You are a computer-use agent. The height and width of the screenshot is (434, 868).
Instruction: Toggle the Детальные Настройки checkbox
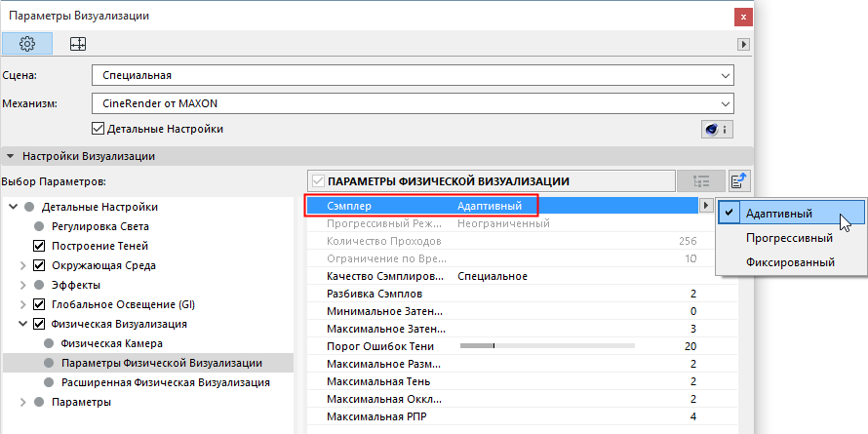tap(98, 129)
